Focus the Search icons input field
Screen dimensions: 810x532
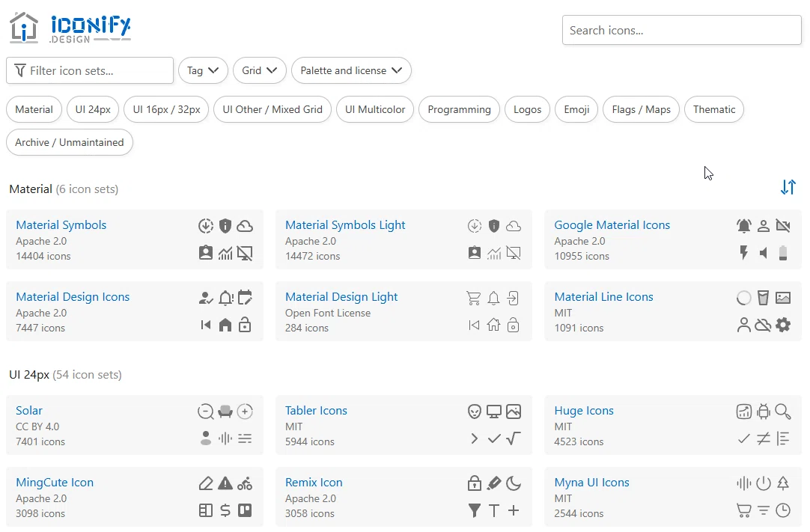(x=681, y=30)
